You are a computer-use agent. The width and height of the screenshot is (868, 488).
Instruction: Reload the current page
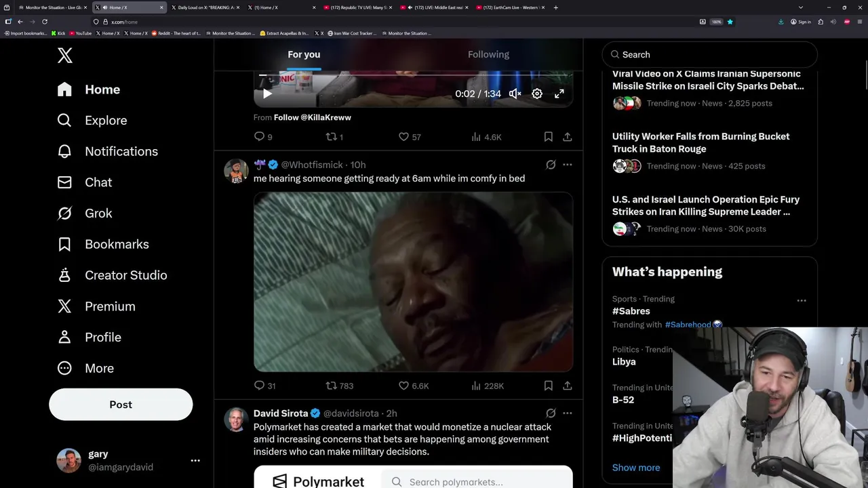45,22
